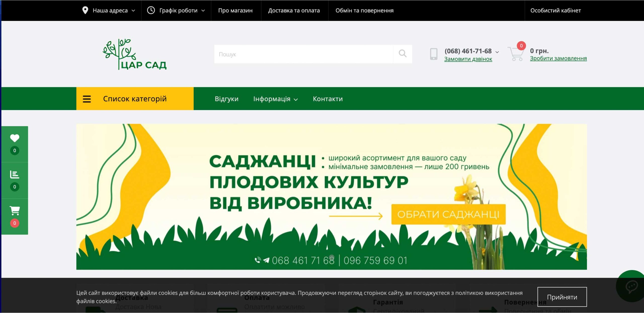This screenshot has width=644, height=313.
Task: Open the chat bubble widget
Action: pos(631,286)
